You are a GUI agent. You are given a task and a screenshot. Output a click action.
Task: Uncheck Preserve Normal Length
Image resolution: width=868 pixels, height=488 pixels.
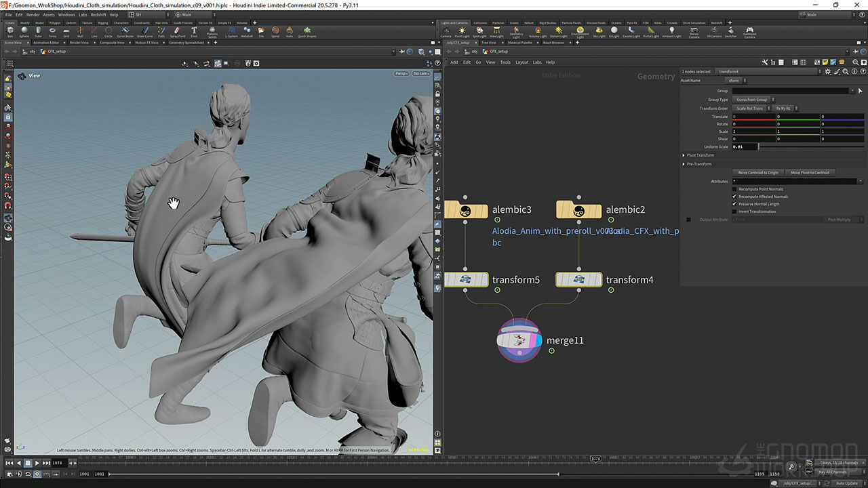[x=734, y=204]
